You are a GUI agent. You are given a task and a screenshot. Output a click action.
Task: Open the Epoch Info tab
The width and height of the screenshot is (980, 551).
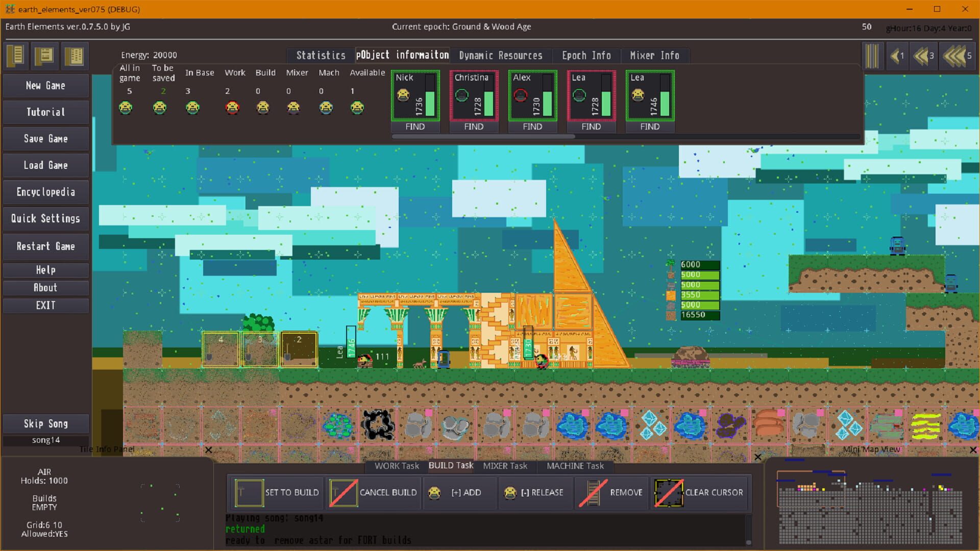click(x=586, y=55)
